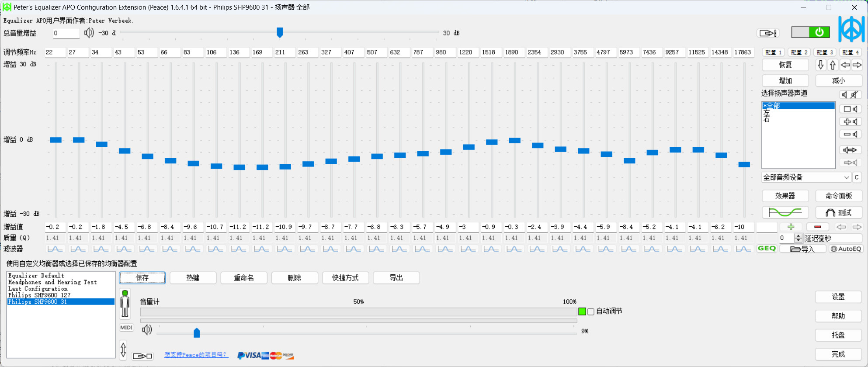Select *全部 in speaker channel list

(798, 106)
